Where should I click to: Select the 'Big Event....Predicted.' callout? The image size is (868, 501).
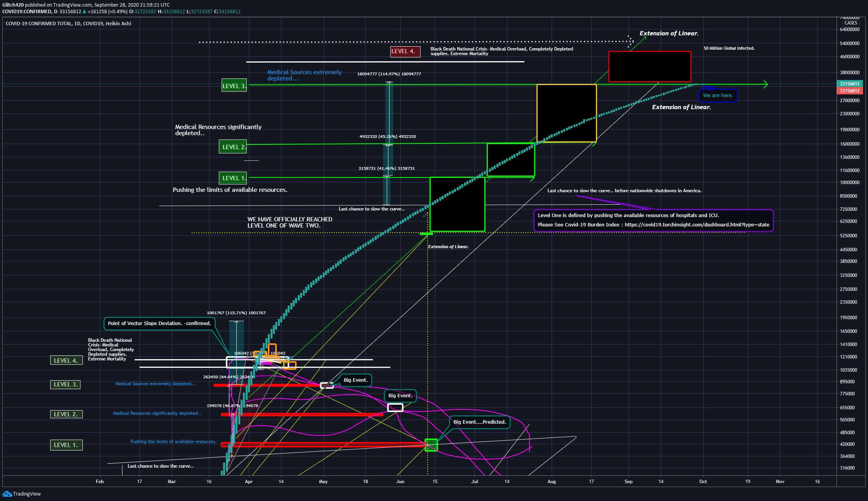click(480, 422)
